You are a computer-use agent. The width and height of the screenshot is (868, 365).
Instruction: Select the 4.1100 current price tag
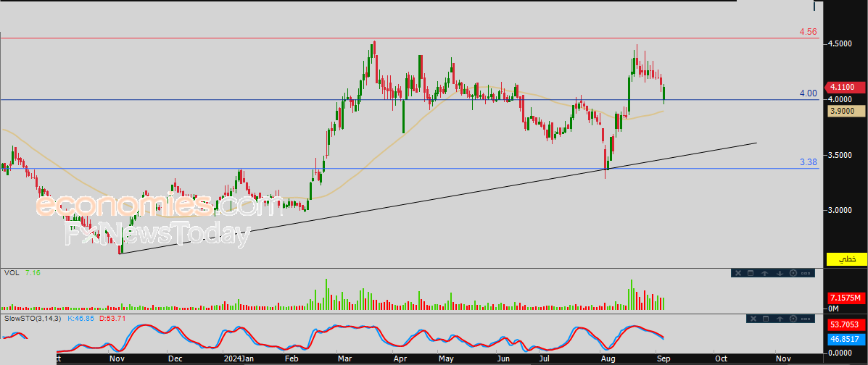tap(843, 87)
